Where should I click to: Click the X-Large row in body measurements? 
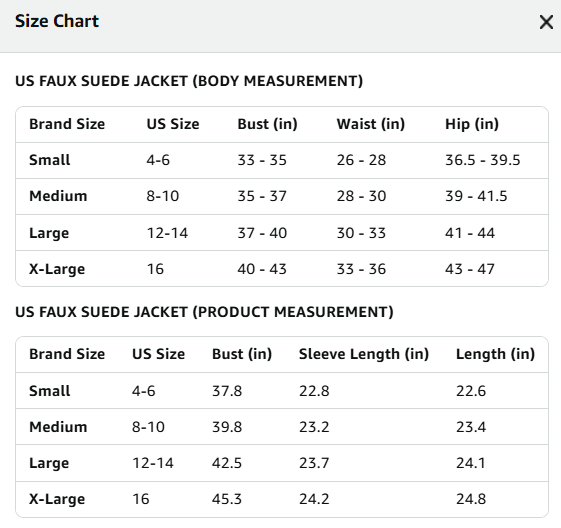[282, 269]
